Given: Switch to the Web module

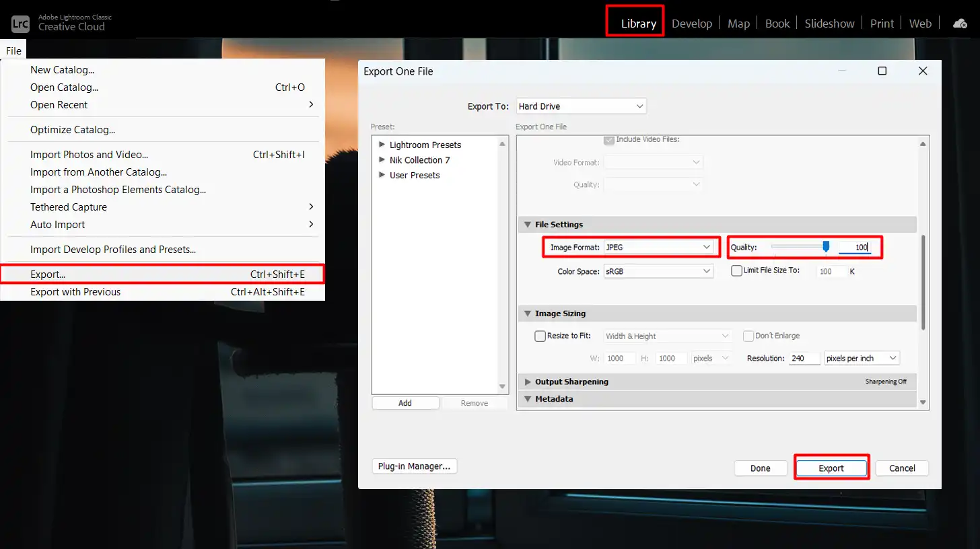Looking at the screenshot, I should click(x=920, y=24).
